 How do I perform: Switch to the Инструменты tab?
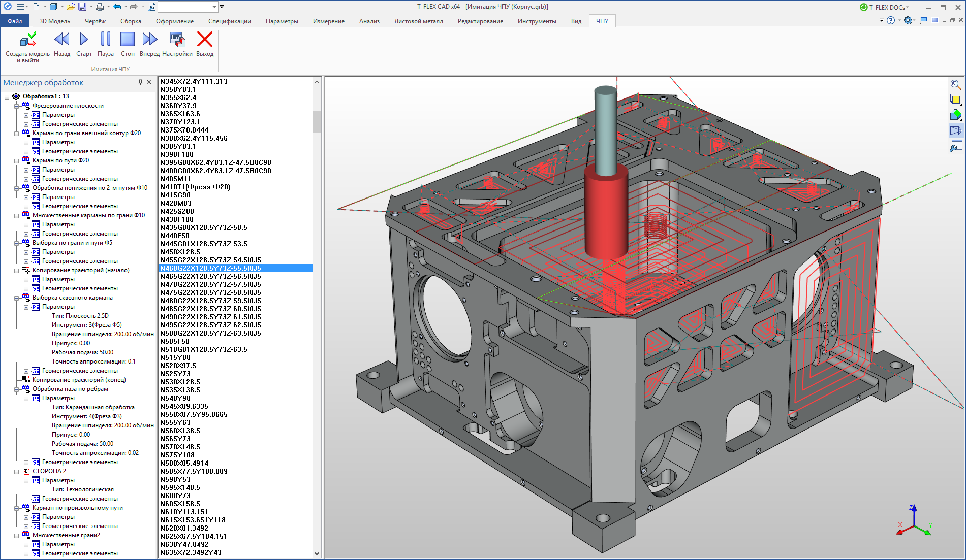[x=537, y=21]
